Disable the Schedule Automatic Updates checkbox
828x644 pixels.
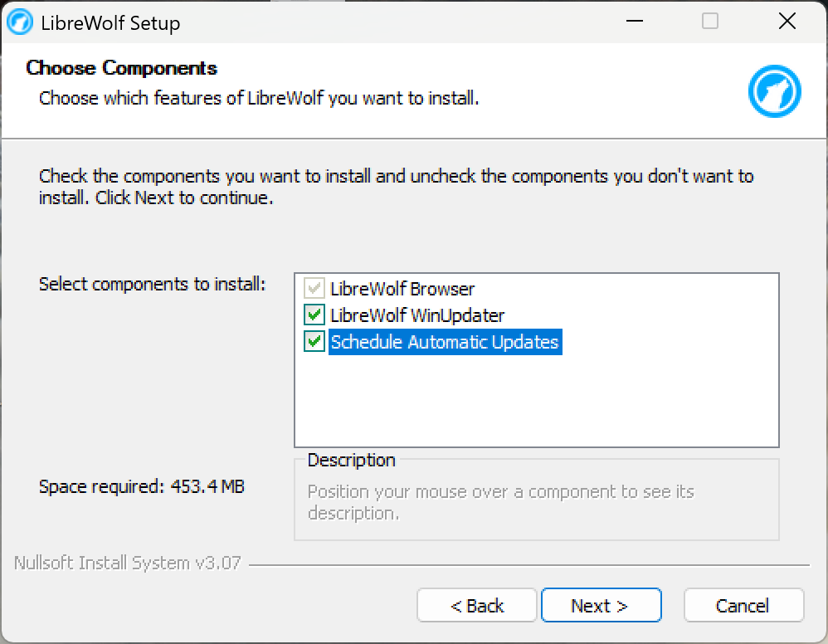pos(314,342)
